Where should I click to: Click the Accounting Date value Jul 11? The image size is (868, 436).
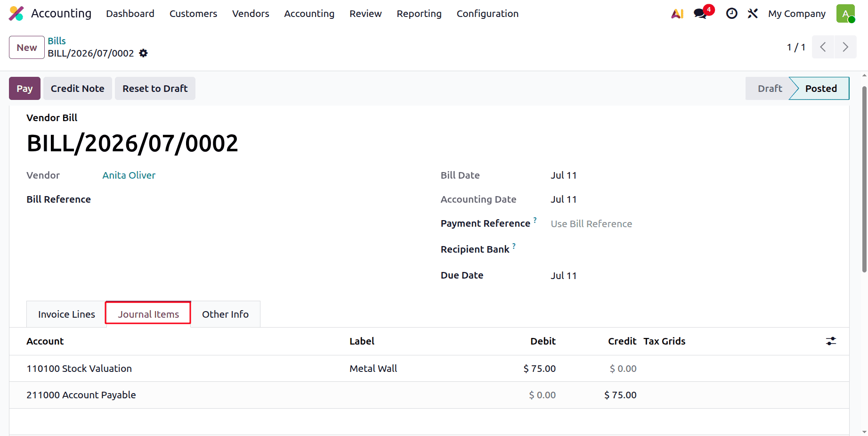tap(564, 199)
